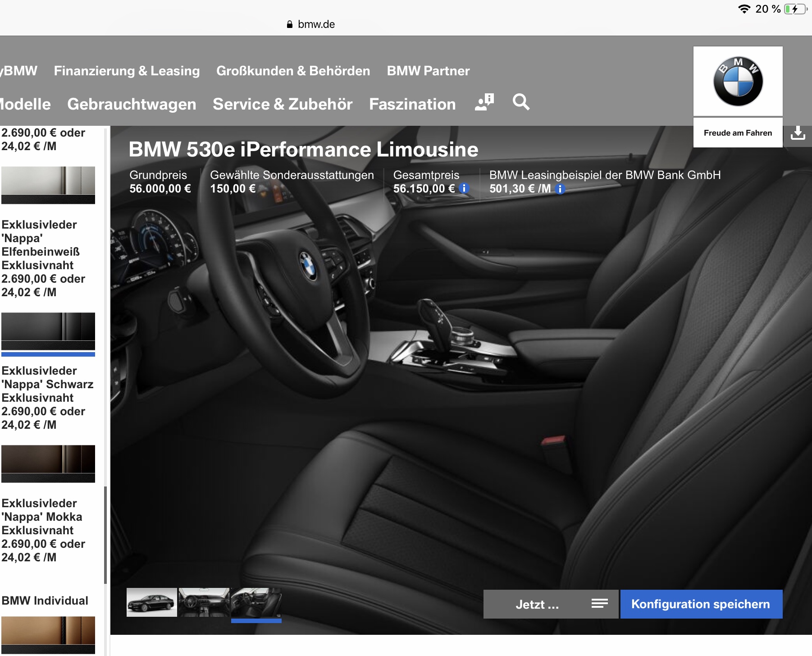Screen dimensions: 812x656
Task: Show seat interior view thumbnail
Action: tap(256, 602)
